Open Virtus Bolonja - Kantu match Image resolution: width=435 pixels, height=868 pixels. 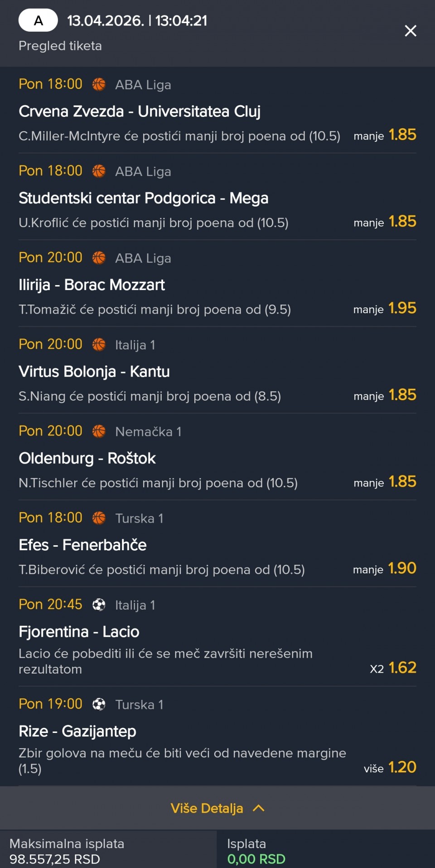pos(94,372)
